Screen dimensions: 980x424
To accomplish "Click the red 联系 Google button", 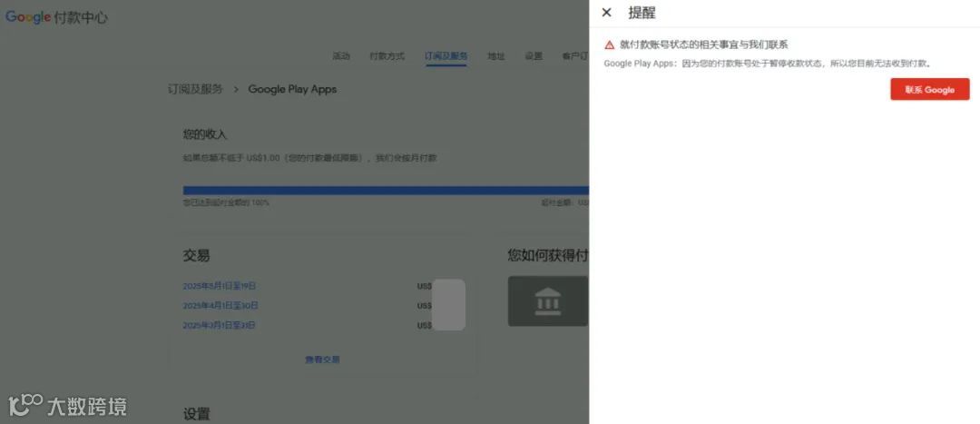I will [x=929, y=89].
